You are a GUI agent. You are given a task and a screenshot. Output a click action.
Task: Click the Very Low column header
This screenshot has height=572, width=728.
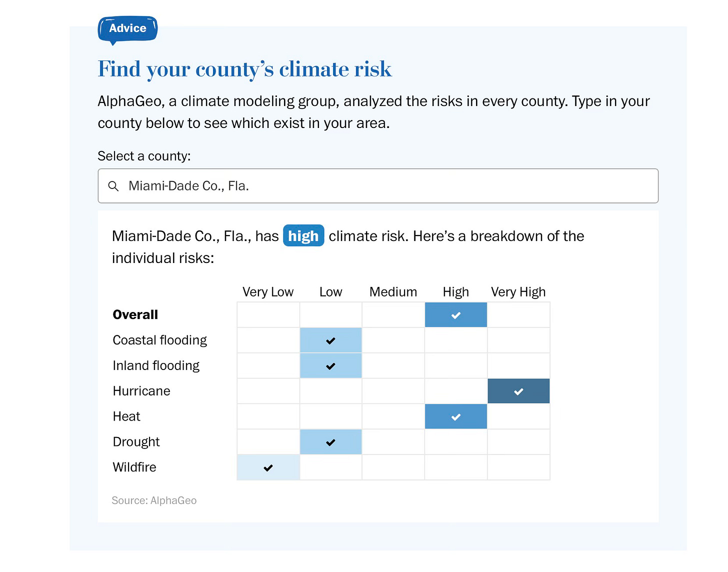pyautogui.click(x=268, y=292)
